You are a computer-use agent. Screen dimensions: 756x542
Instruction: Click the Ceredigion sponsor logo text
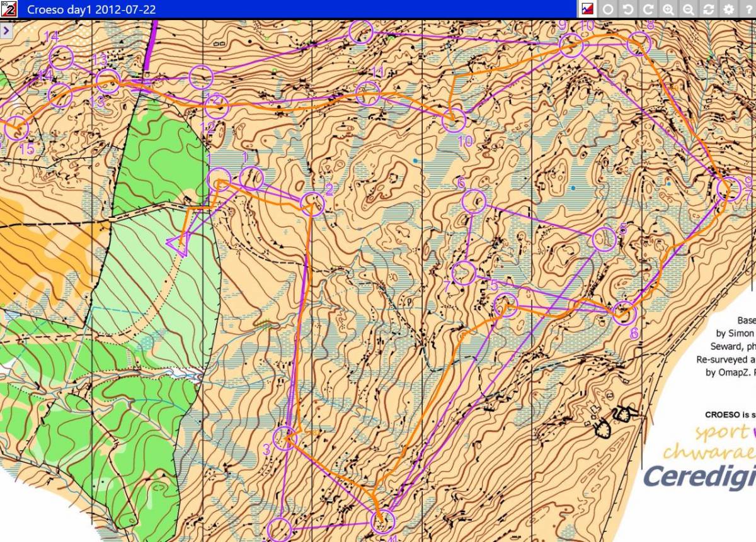698,476
